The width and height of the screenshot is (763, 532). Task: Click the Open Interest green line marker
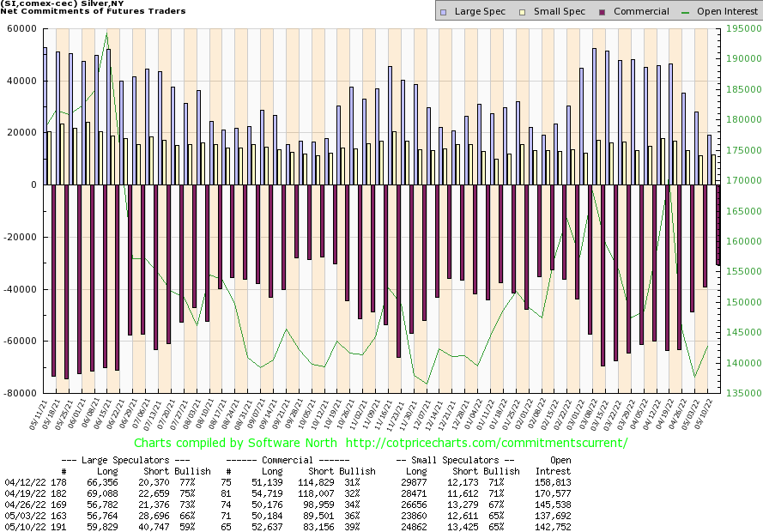[x=684, y=12]
